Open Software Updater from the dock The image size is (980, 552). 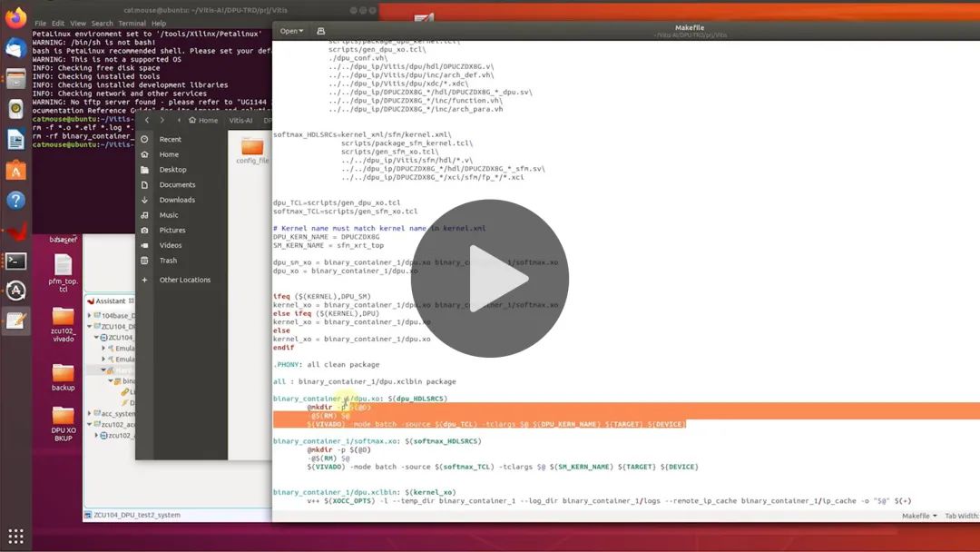tap(15, 291)
